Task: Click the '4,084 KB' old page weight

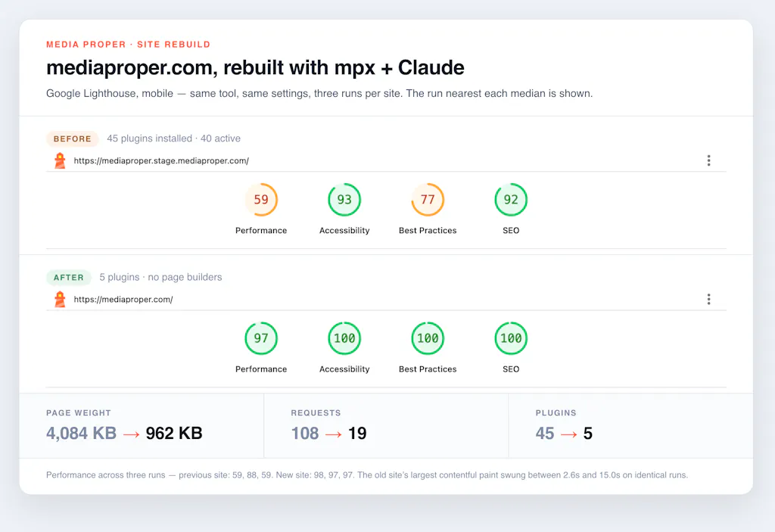Action: click(x=82, y=433)
